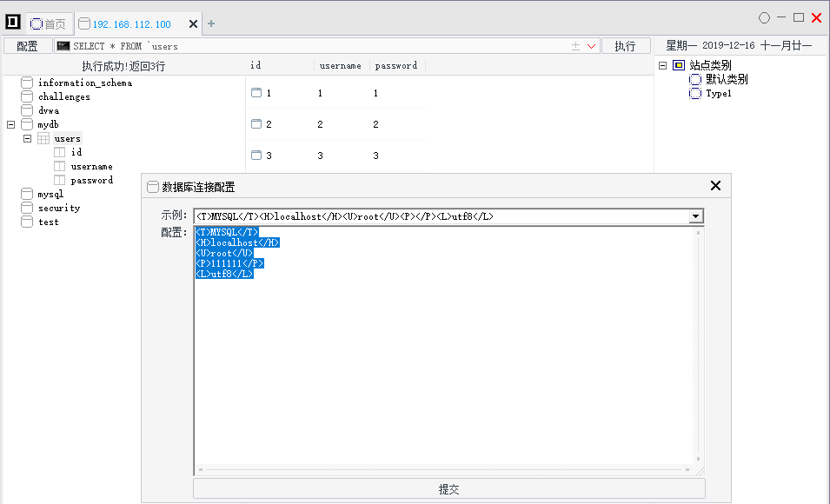Collapse the 站点类别 tree node
This screenshot has height=504, width=830.
click(662, 65)
